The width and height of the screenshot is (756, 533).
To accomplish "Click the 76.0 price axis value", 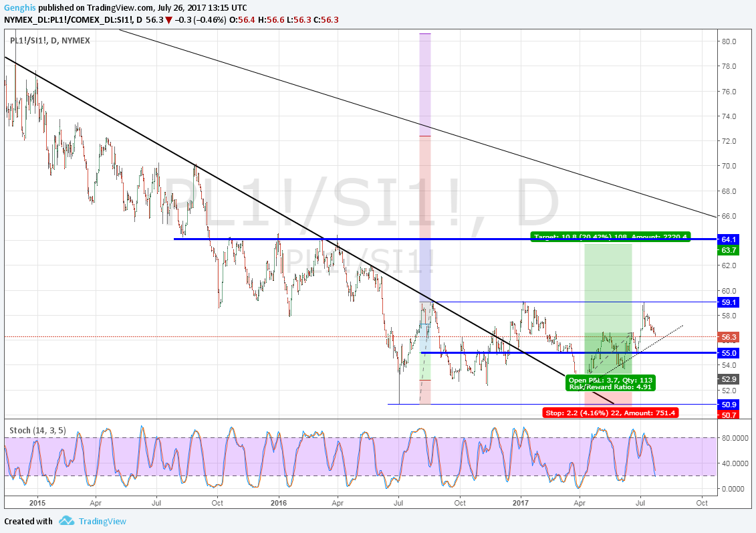I will (729, 92).
